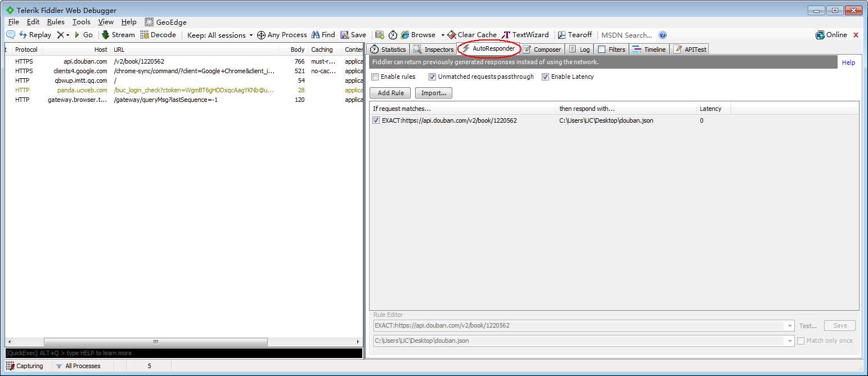Image resolution: width=868 pixels, height=376 pixels.
Task: Select the api.douban.com session row
Action: coord(183,61)
